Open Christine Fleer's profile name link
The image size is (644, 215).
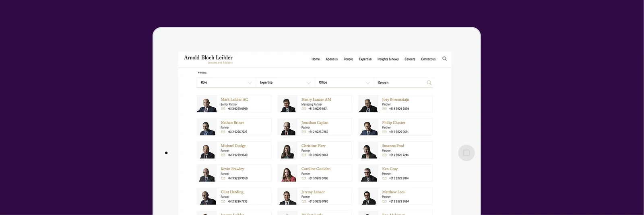click(x=314, y=146)
